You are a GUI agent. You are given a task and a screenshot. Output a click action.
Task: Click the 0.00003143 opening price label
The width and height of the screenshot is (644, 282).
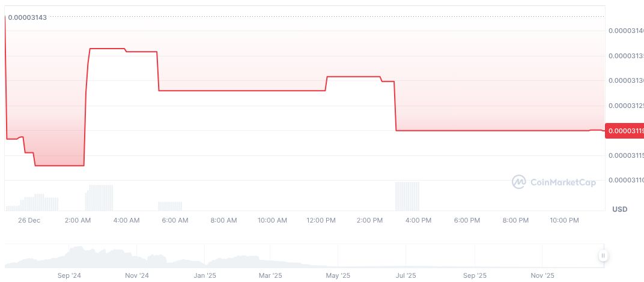(x=27, y=17)
